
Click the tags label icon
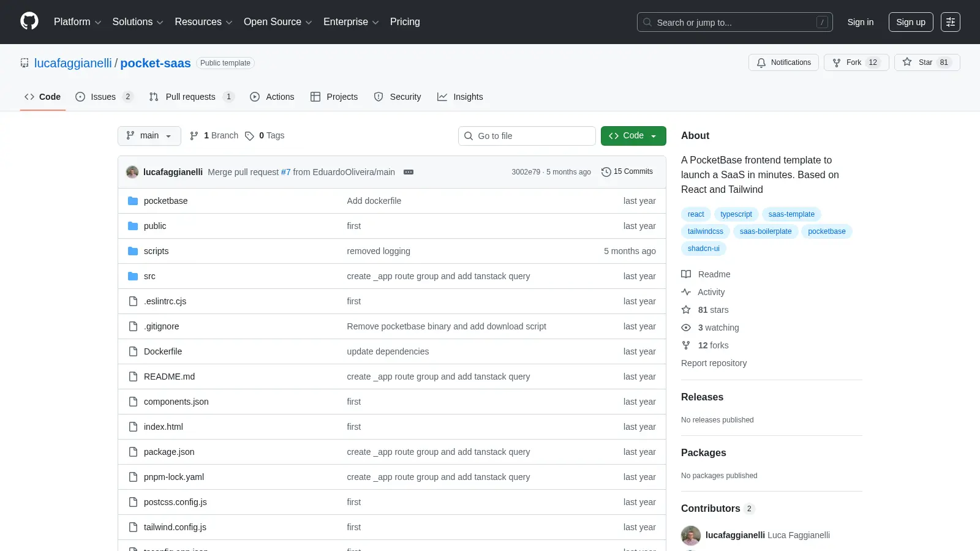tap(249, 136)
